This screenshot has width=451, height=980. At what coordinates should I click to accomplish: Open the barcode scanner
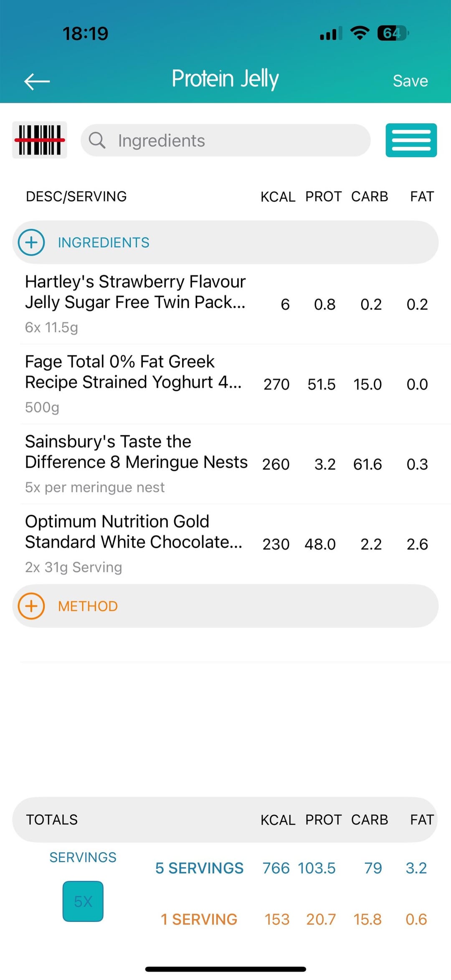point(40,140)
